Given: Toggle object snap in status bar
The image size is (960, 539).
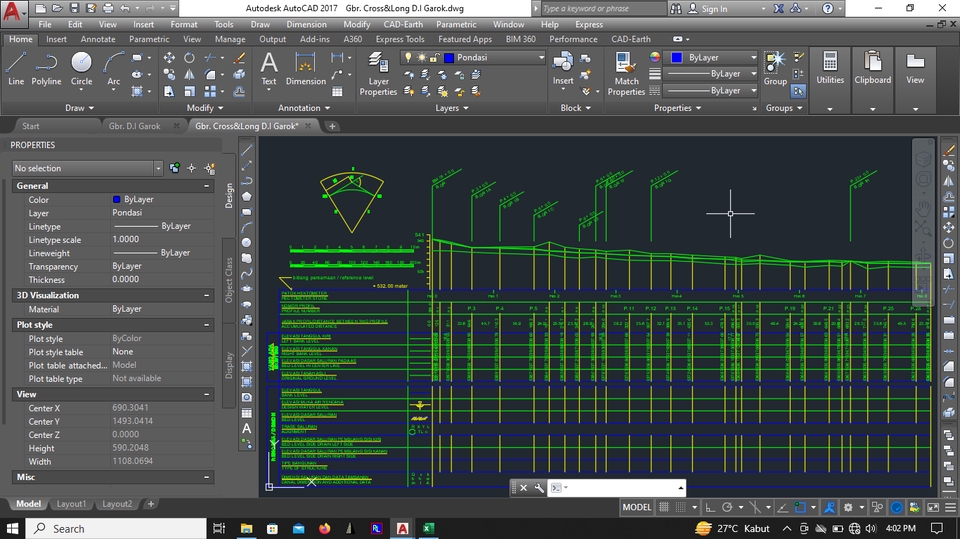Looking at the screenshot, I should click(800, 507).
